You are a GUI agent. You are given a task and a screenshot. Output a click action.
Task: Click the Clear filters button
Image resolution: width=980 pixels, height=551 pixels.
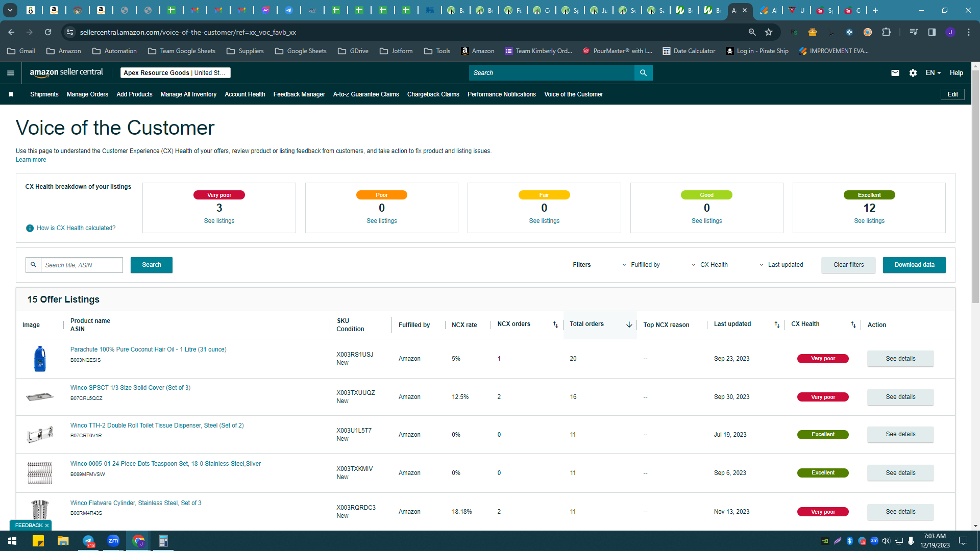point(848,265)
